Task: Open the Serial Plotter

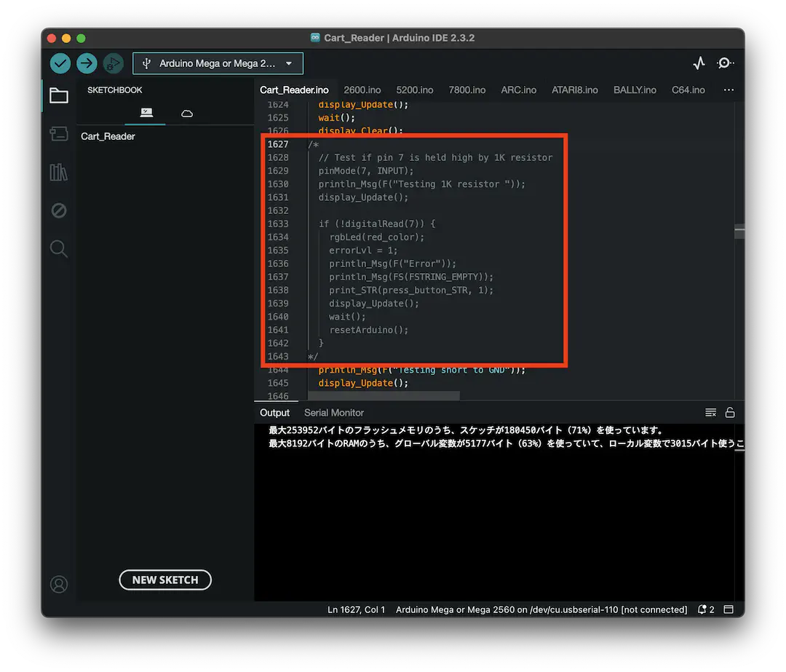Action: [x=699, y=63]
